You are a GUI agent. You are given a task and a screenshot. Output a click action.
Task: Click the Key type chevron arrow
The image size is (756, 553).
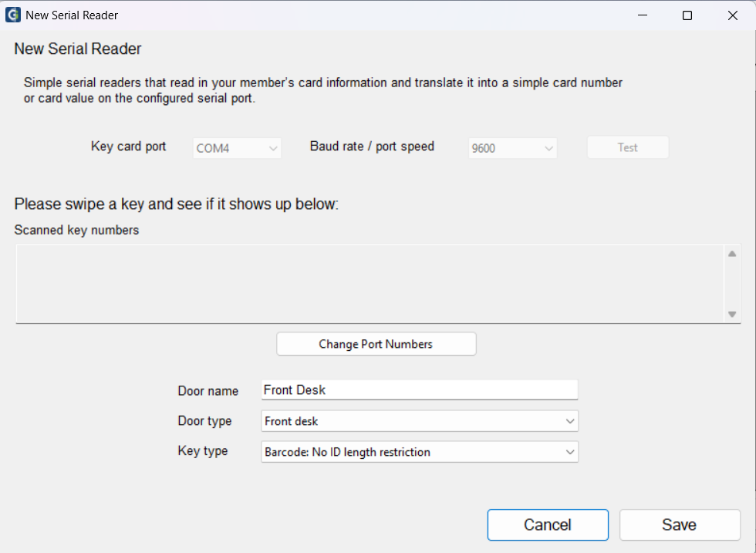pyautogui.click(x=570, y=452)
